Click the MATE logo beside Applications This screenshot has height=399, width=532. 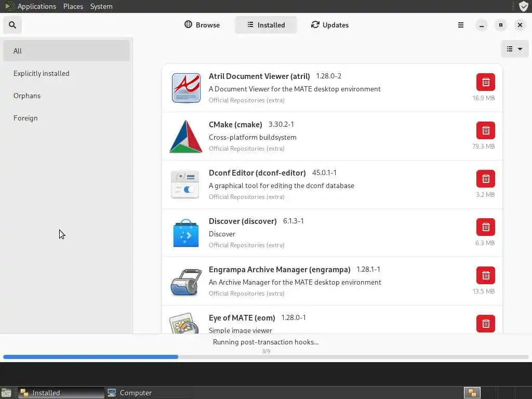click(9, 6)
